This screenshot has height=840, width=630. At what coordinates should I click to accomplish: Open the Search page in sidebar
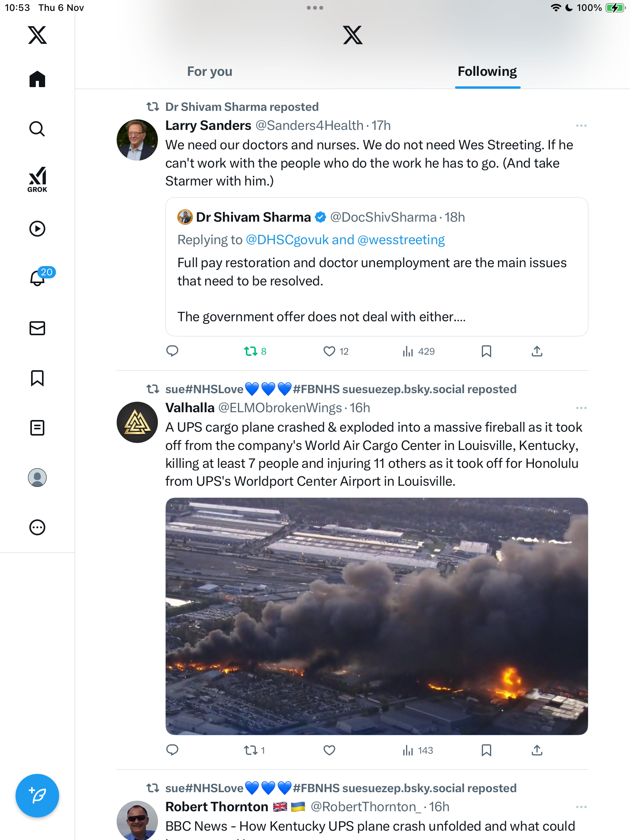[37, 129]
